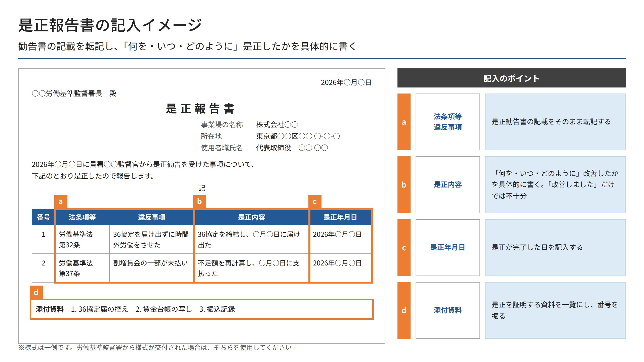Click the date 2026年○月○日 at the document's top right
Image resolution: width=644 pixels, height=362 pixels.
coord(346,82)
